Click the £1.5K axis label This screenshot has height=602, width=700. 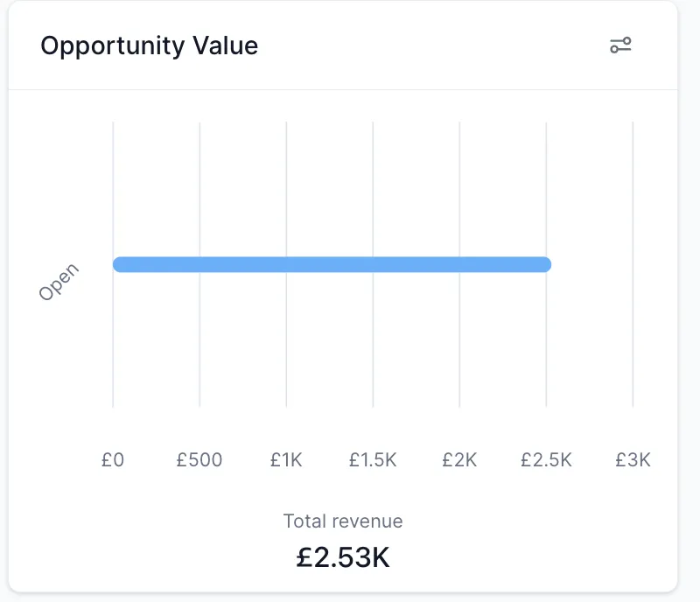(x=373, y=459)
